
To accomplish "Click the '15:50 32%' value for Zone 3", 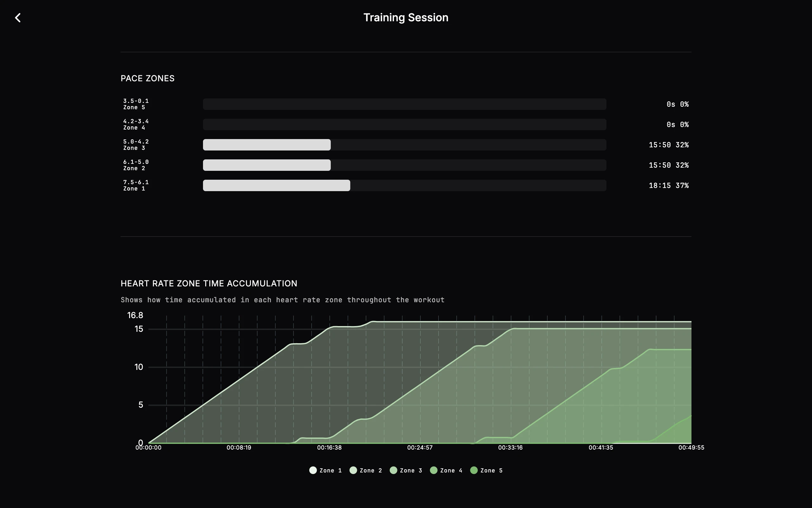I will 668,145.
